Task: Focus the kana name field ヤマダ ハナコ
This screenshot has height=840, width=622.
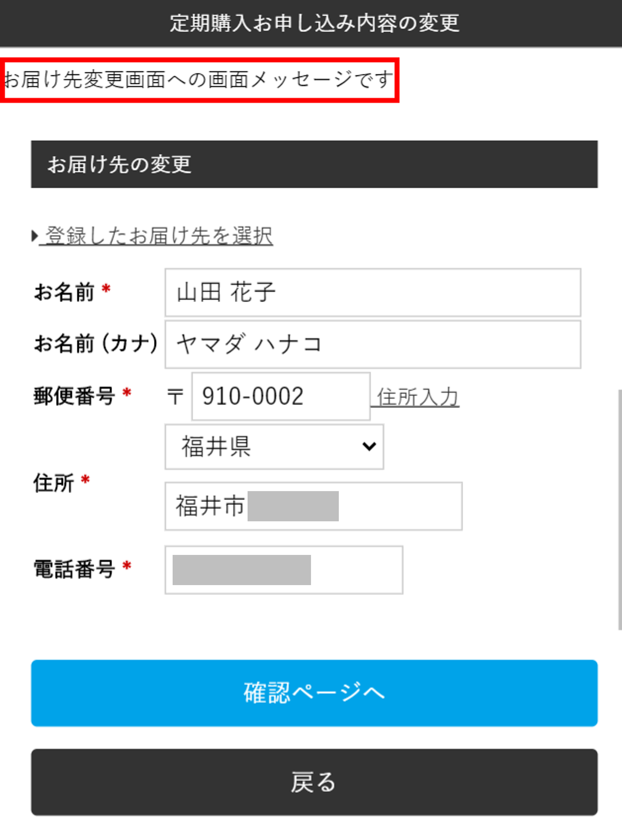Action: tap(373, 344)
